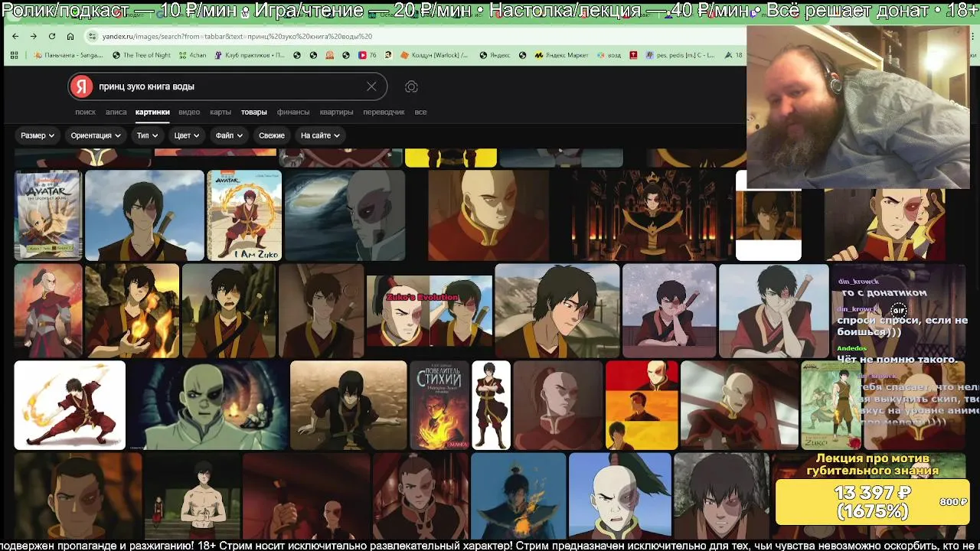This screenshot has height=551, width=980.
Task: Toggle the Свежие filter
Action: (272, 135)
